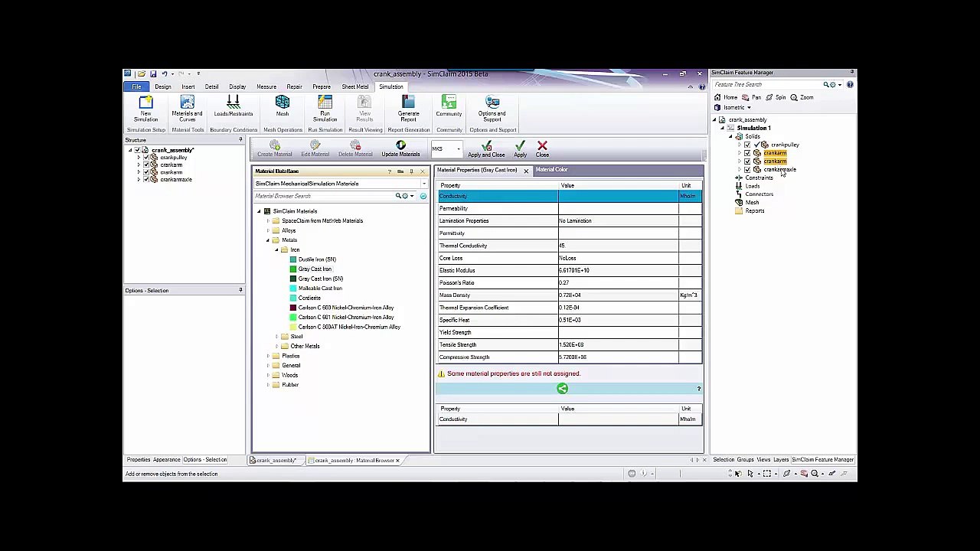Image resolution: width=980 pixels, height=551 pixels.
Task: Open the Options and Support icon
Action: tap(492, 103)
